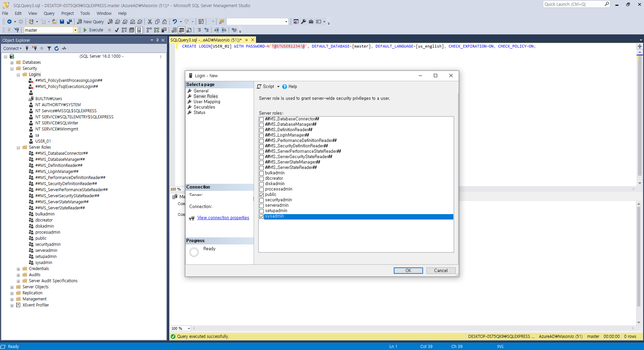The width and height of the screenshot is (644, 350).
Task: Click the Toolbox briefcase icon
Action: [x=311, y=22]
